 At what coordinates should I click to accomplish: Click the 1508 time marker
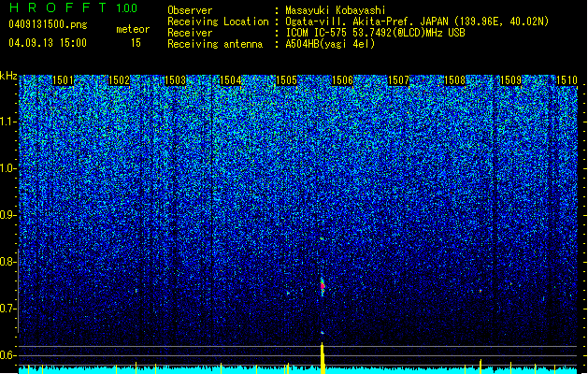pyautogui.click(x=455, y=80)
